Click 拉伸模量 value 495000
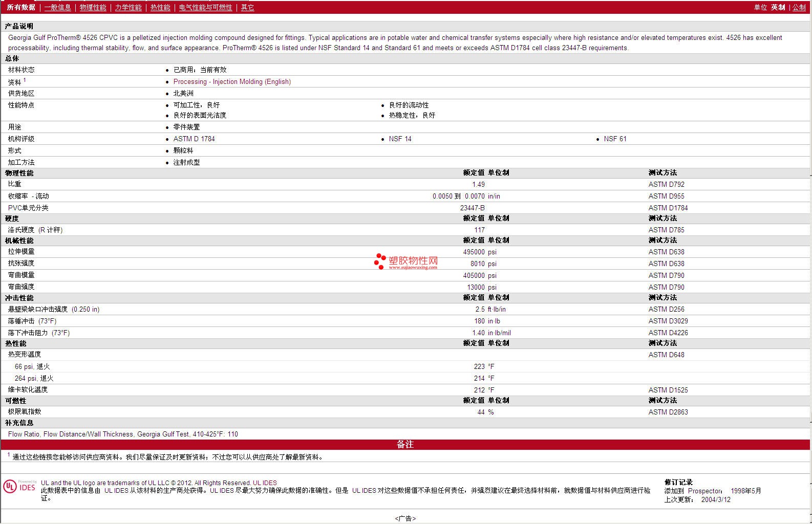This screenshot has width=812, height=524. click(474, 252)
